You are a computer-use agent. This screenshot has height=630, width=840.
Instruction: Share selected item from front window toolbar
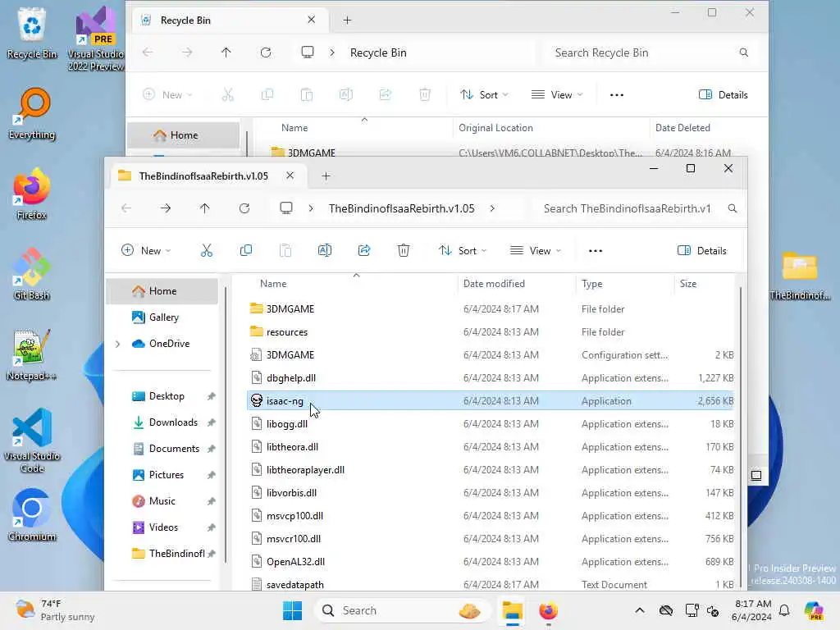point(364,250)
